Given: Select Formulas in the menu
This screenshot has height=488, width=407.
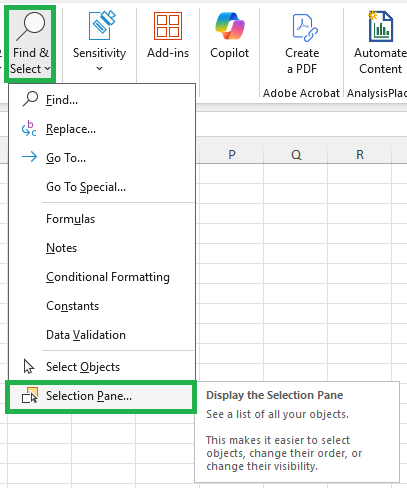Looking at the screenshot, I should (102, 219).
